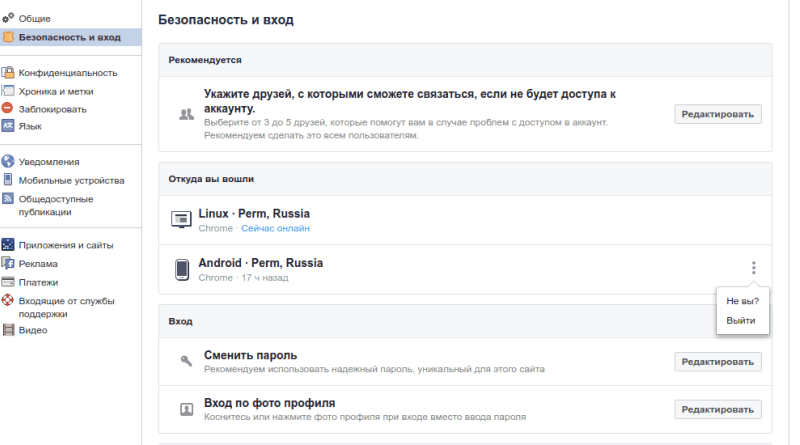Open Заблокировать settings page
Viewport: 800px width, 445px height.
[x=53, y=109]
